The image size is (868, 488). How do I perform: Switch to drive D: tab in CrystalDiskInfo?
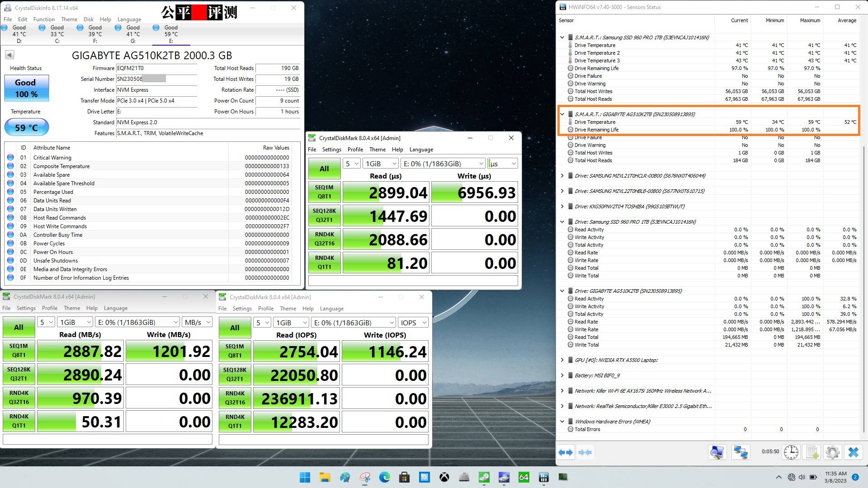click(19, 34)
